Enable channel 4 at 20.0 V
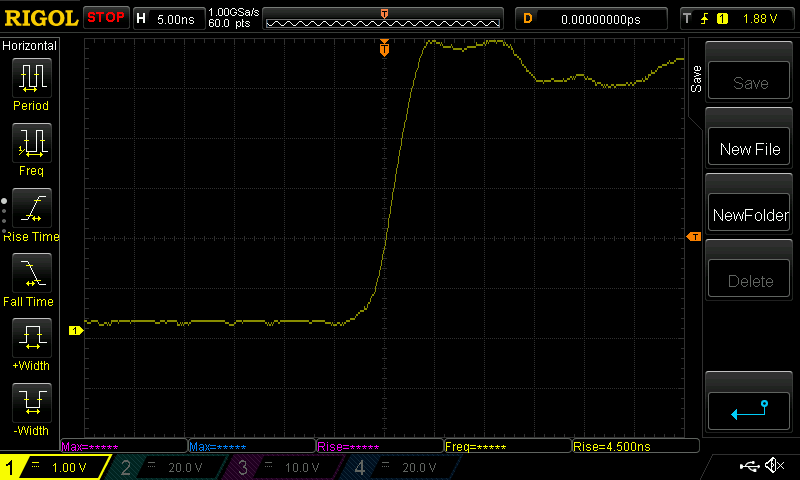This screenshot has width=800, height=480. point(400,467)
